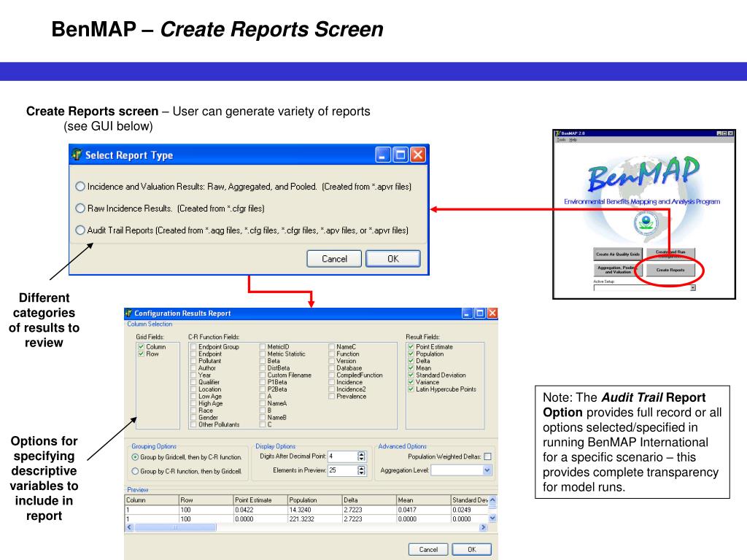The image size is (747, 560).
Task: Enable the Prevalence checkbox
Action: 332,396
